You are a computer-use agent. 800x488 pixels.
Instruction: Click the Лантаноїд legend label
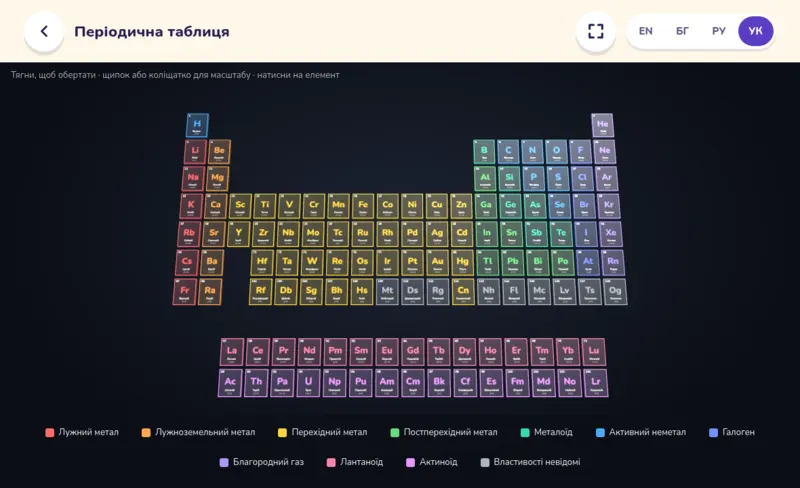coord(362,462)
